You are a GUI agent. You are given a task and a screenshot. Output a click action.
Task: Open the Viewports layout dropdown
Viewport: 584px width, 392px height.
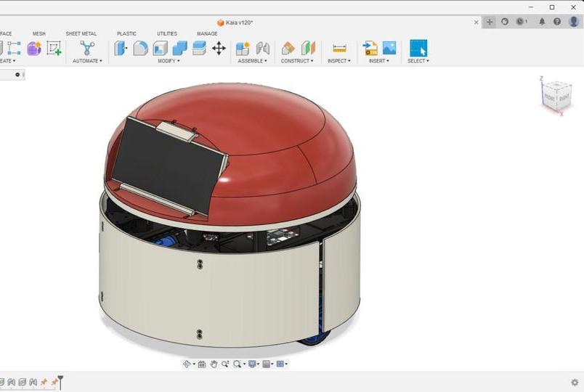[x=282, y=364]
